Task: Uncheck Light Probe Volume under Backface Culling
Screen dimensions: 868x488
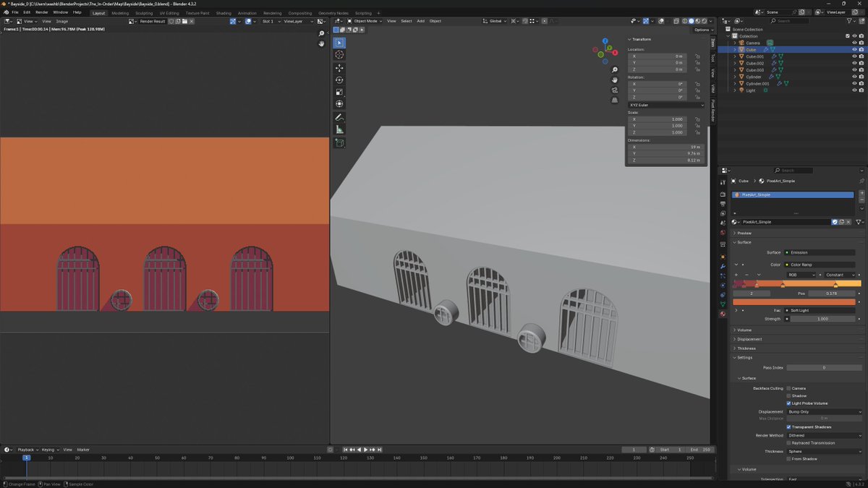Action: coord(788,403)
